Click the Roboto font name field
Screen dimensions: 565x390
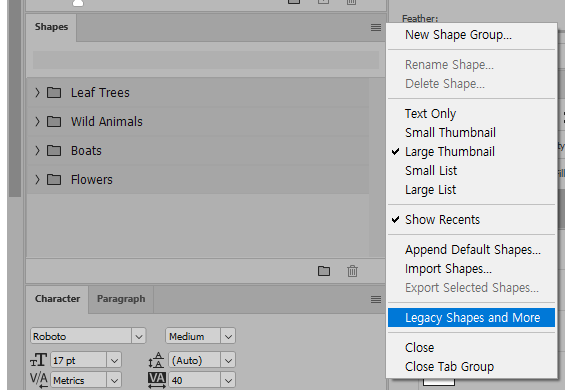pos(81,337)
